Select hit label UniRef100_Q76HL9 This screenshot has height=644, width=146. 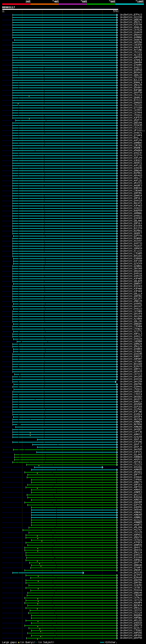[x=131, y=60]
